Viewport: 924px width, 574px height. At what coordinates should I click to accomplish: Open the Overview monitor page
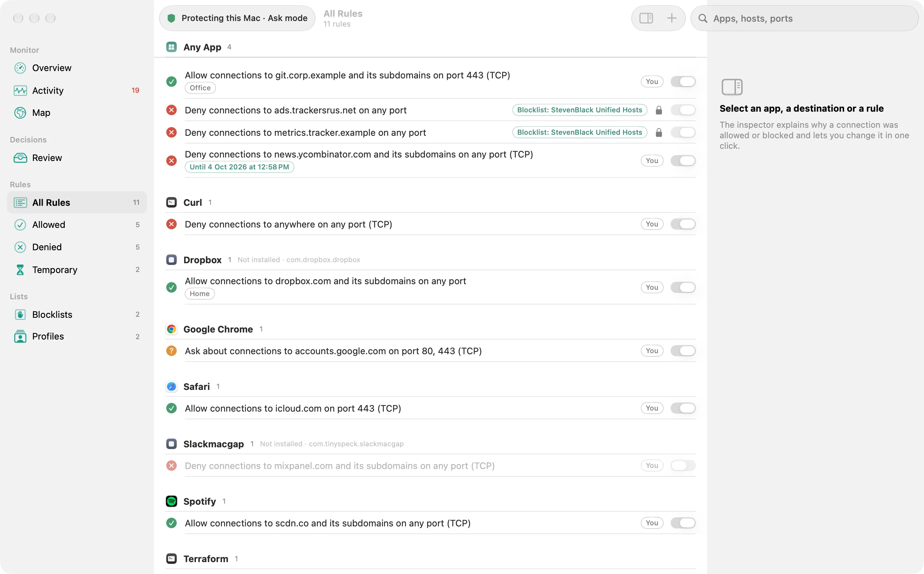click(x=77, y=68)
